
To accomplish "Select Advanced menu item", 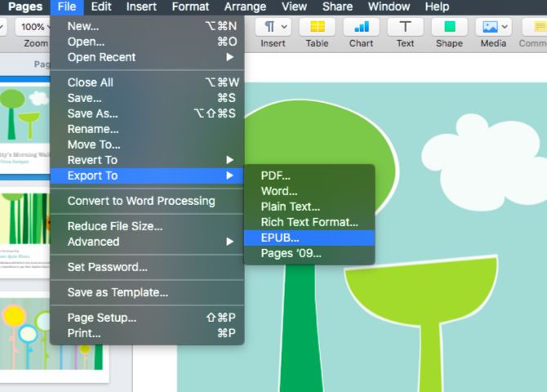I will pos(147,242).
